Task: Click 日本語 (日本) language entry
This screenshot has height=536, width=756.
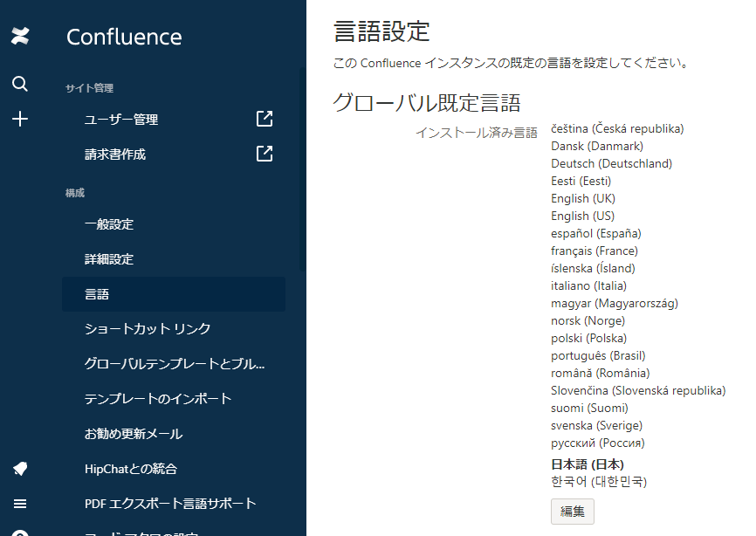Action: pos(588,464)
